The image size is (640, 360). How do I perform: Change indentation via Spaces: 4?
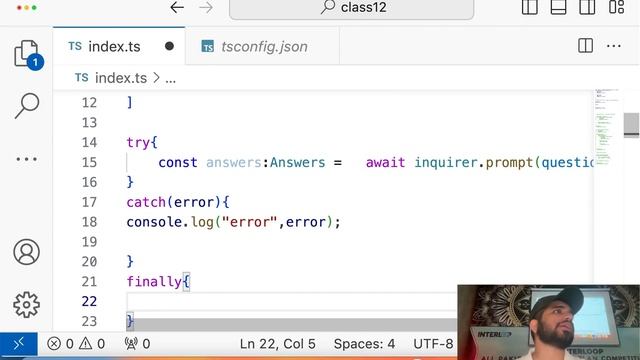(x=364, y=344)
